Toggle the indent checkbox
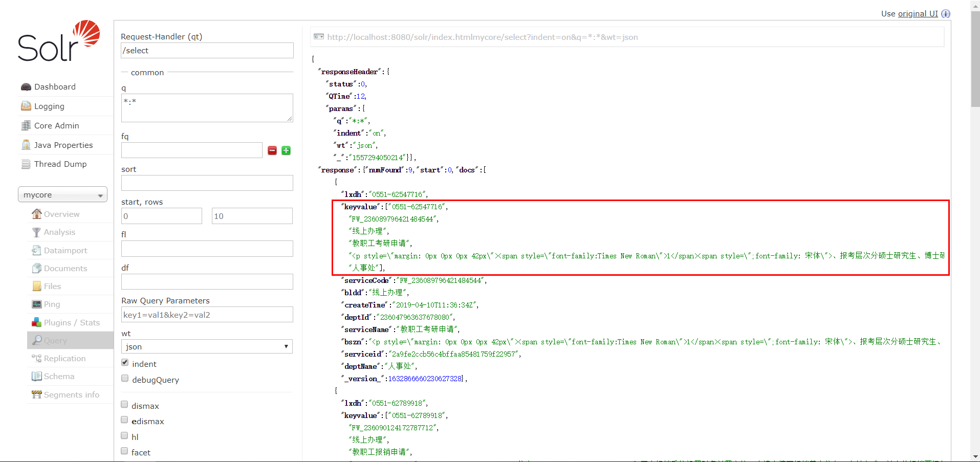Screen dimensions: 980x462 (x=125, y=363)
